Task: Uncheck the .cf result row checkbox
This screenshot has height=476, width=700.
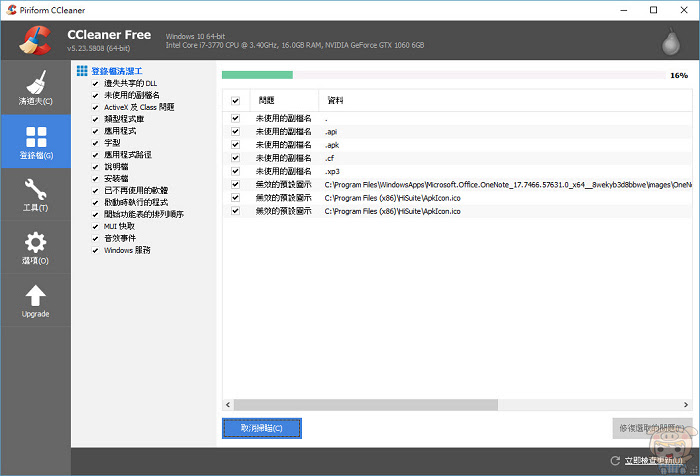Action: tap(235, 158)
